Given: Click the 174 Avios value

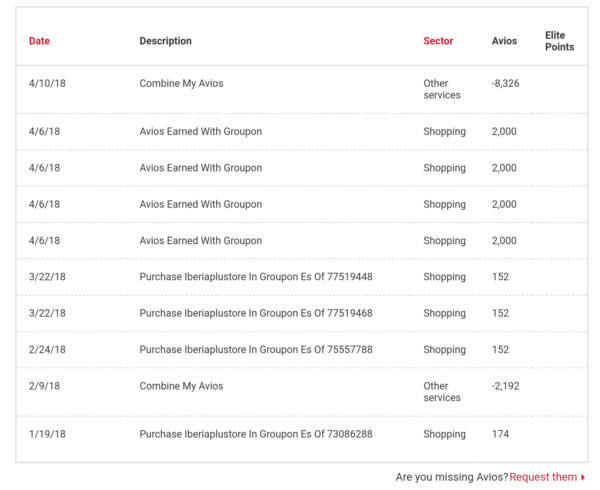Looking at the screenshot, I should 500,434.
